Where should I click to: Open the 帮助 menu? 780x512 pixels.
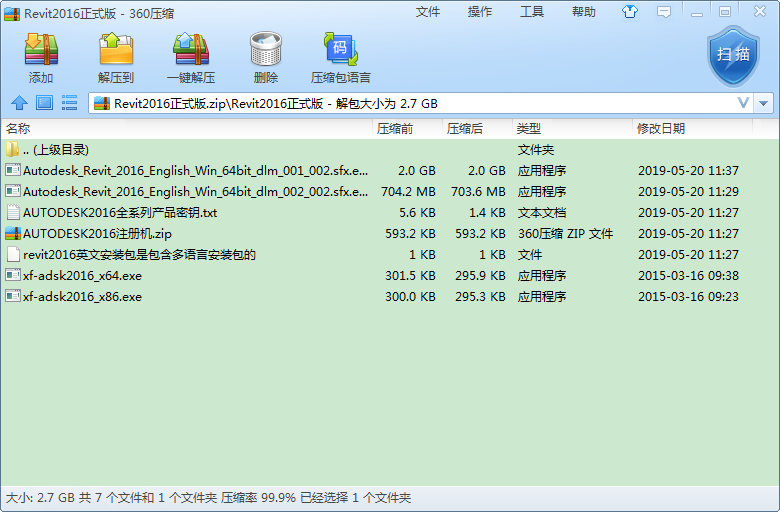point(584,12)
